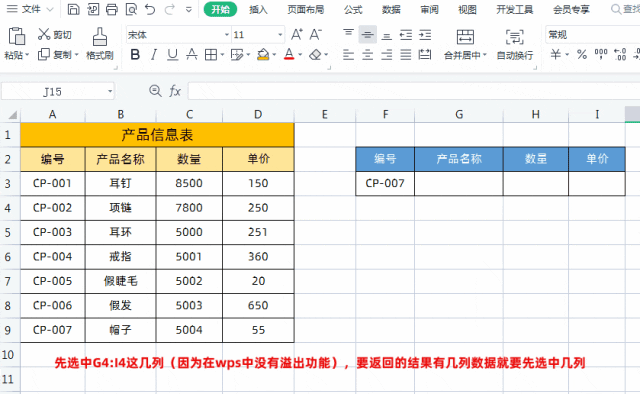Click the borders icon

(211, 54)
